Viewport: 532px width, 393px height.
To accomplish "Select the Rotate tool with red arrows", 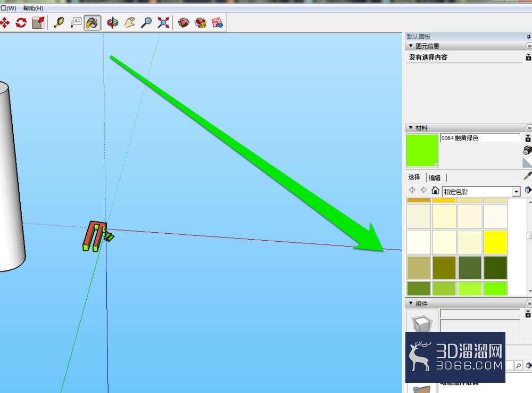I will click(x=21, y=23).
